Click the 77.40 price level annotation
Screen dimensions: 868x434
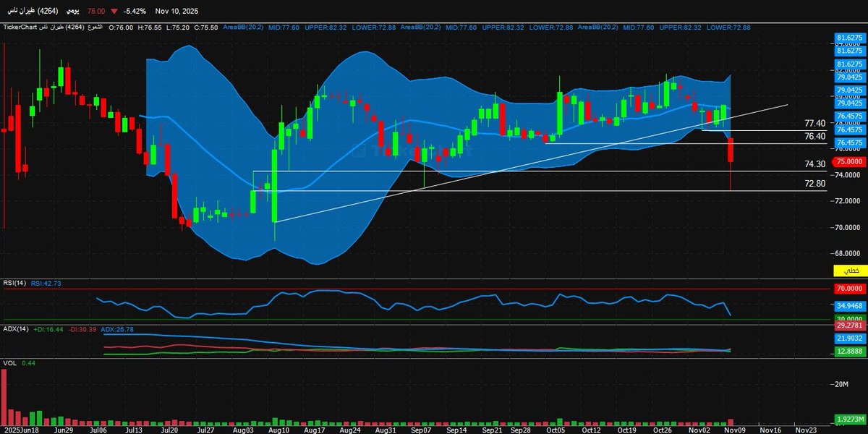coord(814,124)
